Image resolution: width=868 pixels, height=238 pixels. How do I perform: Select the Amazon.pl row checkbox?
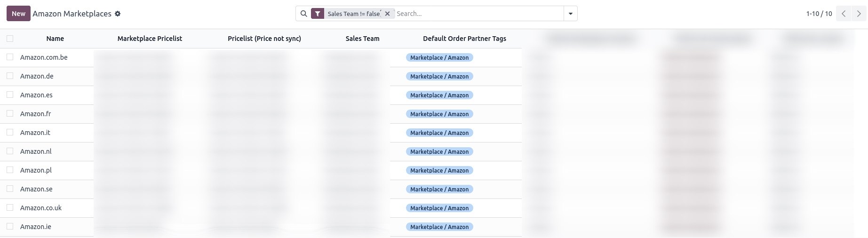[x=10, y=170]
